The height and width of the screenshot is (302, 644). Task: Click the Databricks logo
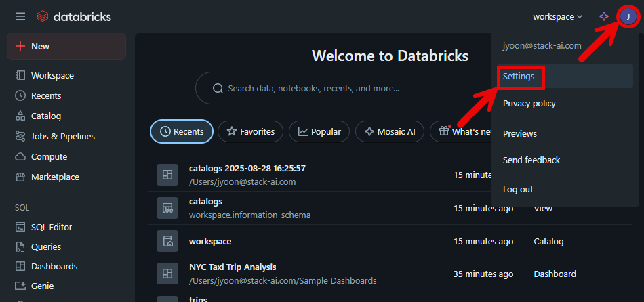[x=74, y=16]
